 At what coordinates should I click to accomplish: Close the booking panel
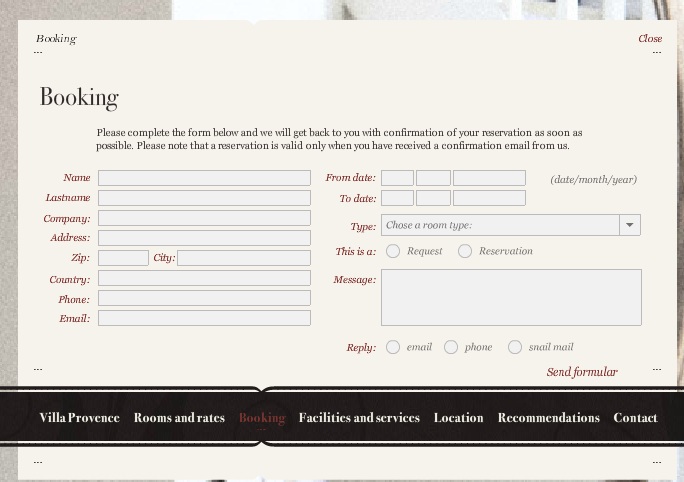pyautogui.click(x=650, y=39)
